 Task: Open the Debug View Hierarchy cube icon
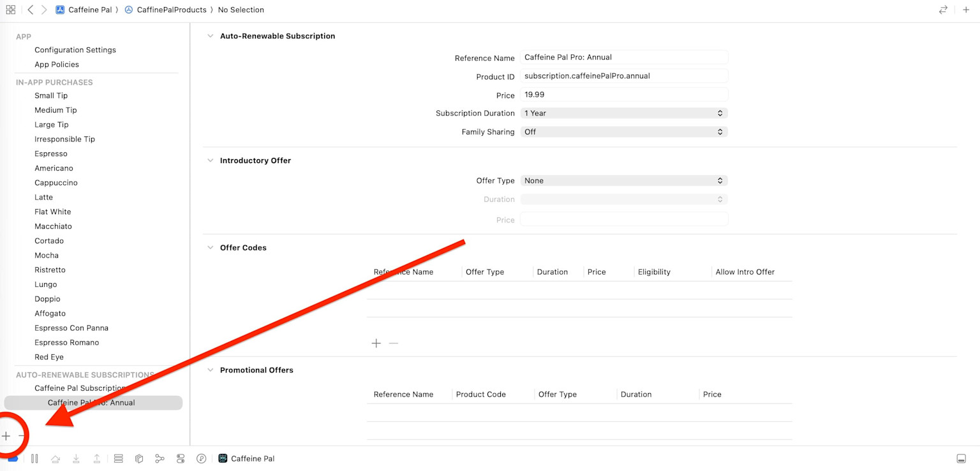[x=139, y=458]
